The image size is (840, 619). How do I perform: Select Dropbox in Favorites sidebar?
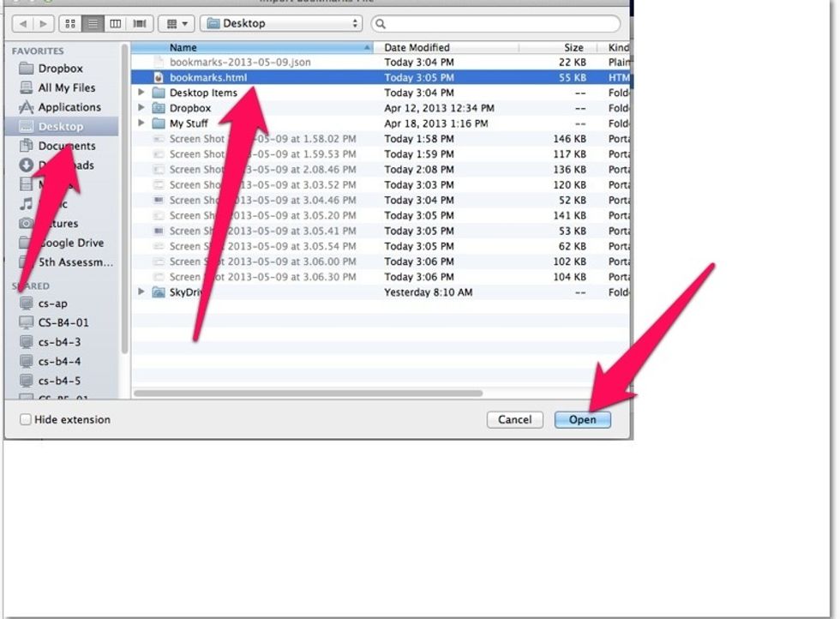coord(60,69)
